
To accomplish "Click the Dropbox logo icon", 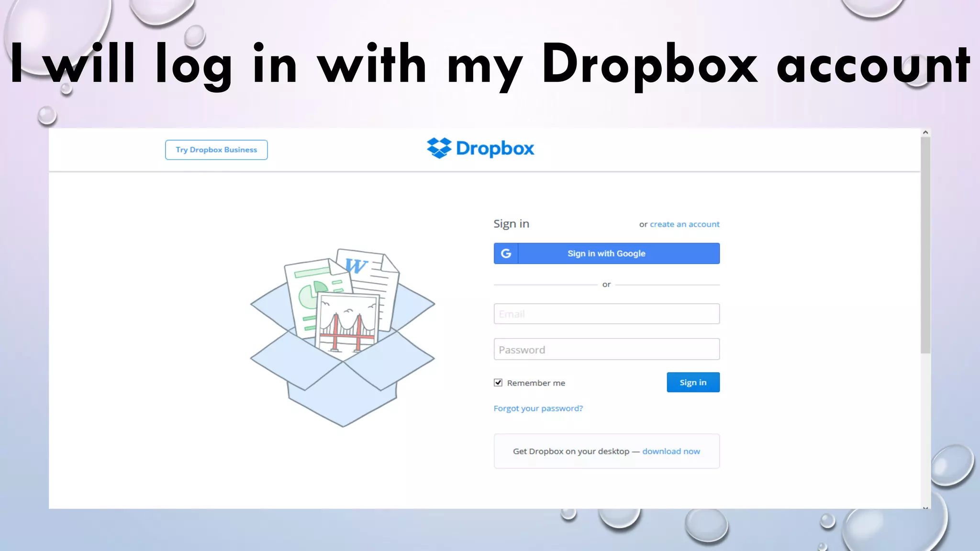I will pos(439,148).
